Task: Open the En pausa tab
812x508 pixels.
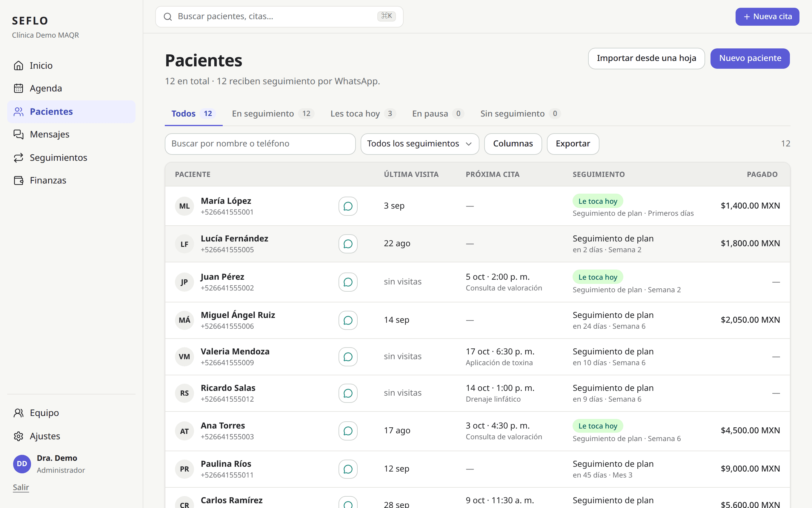Action: pyautogui.click(x=438, y=114)
